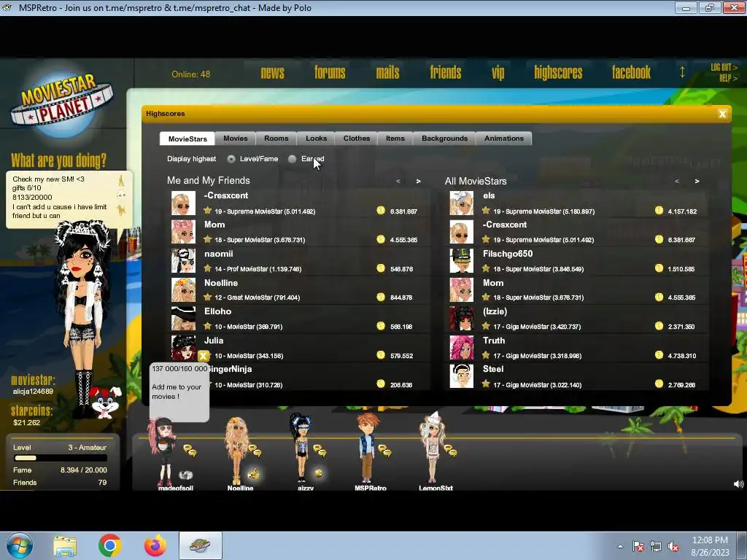This screenshot has height=560, width=747.
Task: Click the name Noelline in friends list
Action: pos(221,283)
